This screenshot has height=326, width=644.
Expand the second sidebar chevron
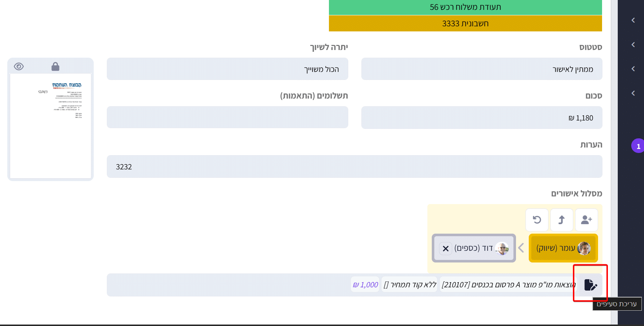coord(633,45)
